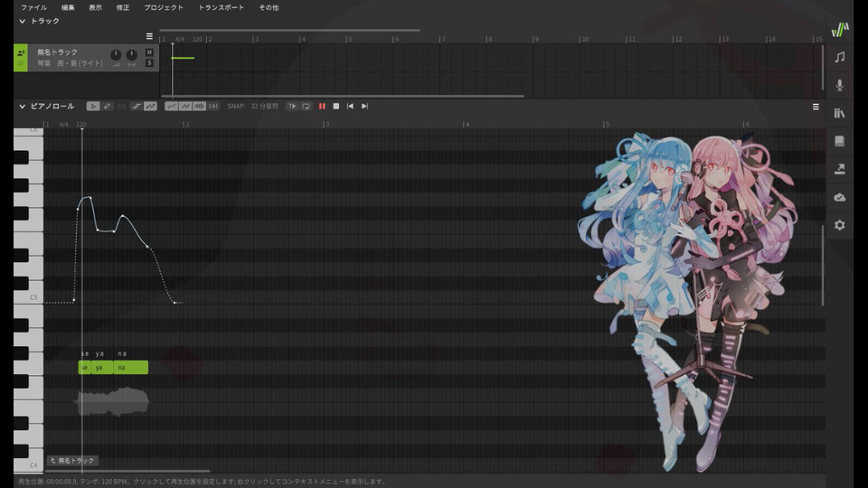
Task: Click the link notes tool icon
Action: tap(121, 107)
